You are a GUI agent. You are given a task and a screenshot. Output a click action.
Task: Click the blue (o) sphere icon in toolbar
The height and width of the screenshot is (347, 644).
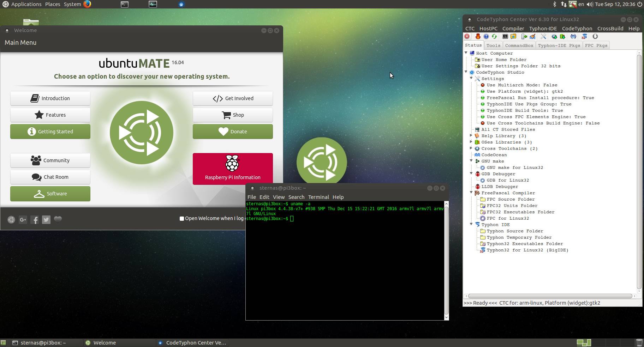573,36
